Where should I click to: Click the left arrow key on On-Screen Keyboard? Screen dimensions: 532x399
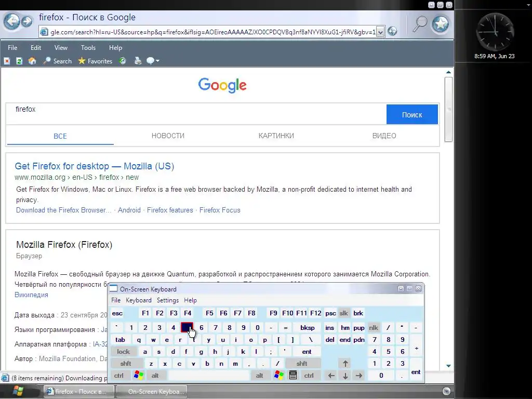click(331, 376)
